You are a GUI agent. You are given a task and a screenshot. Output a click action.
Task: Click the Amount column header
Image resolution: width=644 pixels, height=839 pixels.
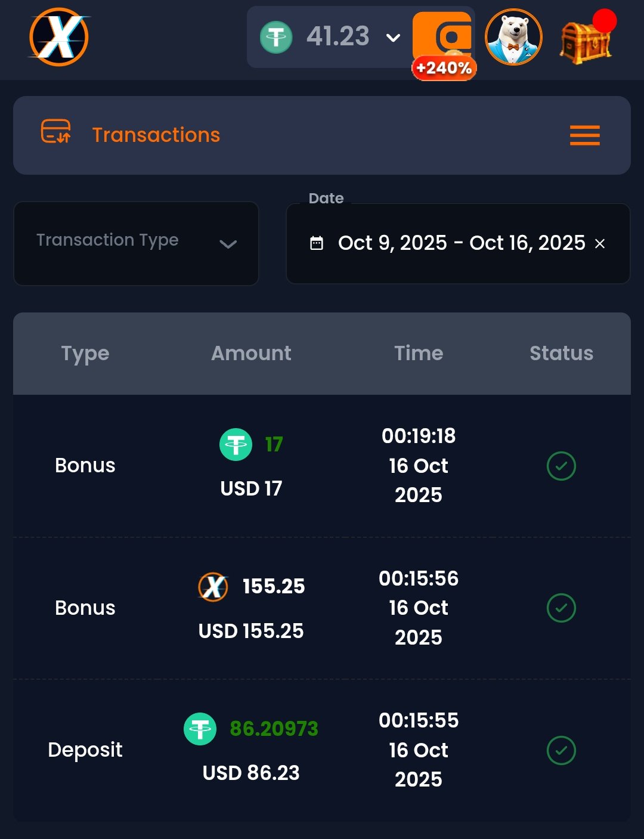point(251,354)
